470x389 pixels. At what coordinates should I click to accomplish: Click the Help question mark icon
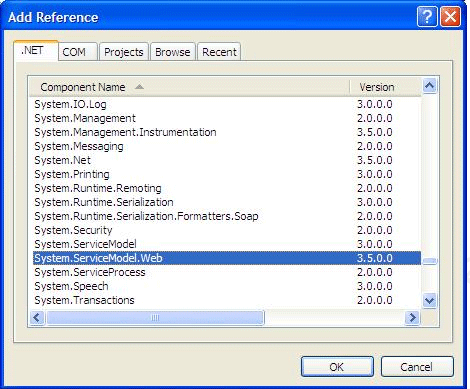point(427,16)
